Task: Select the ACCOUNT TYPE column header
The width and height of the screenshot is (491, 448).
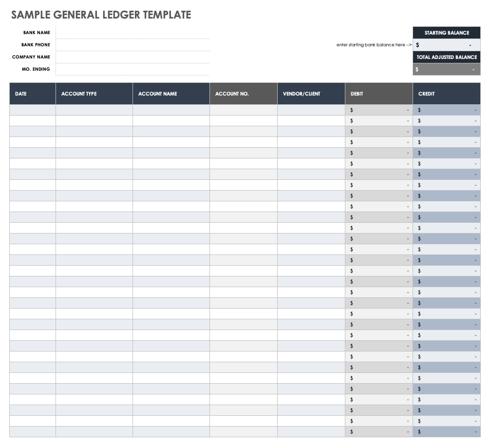Action: tap(94, 94)
